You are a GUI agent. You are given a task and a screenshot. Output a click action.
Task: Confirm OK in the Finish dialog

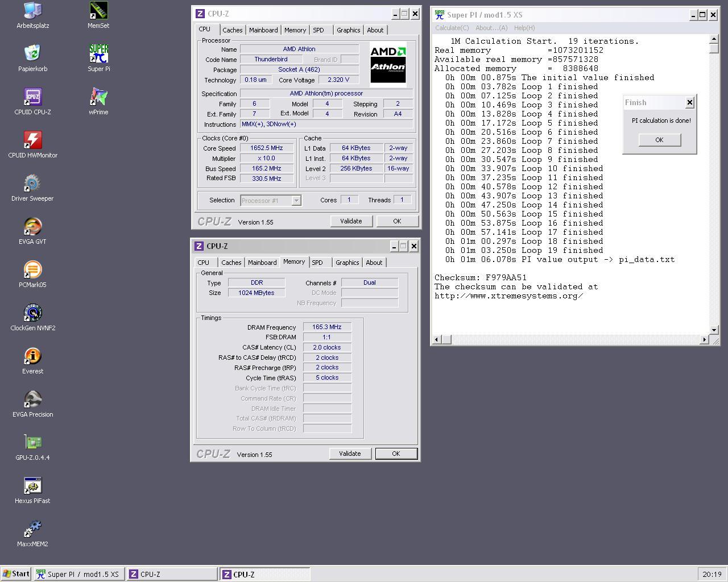(x=660, y=140)
